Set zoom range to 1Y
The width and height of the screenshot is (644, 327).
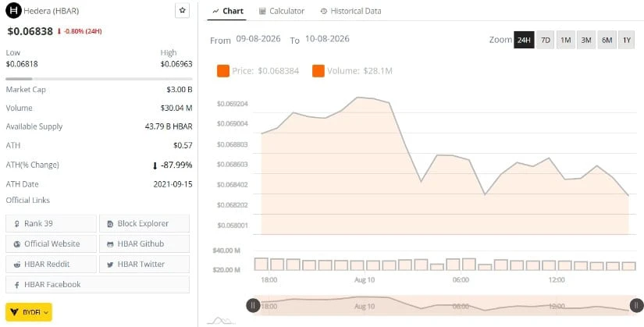tap(626, 40)
